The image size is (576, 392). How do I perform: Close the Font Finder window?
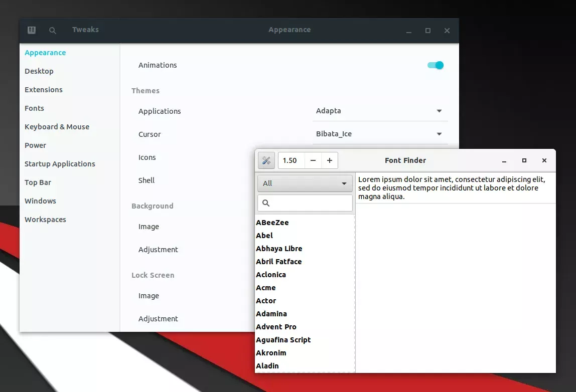click(x=544, y=160)
